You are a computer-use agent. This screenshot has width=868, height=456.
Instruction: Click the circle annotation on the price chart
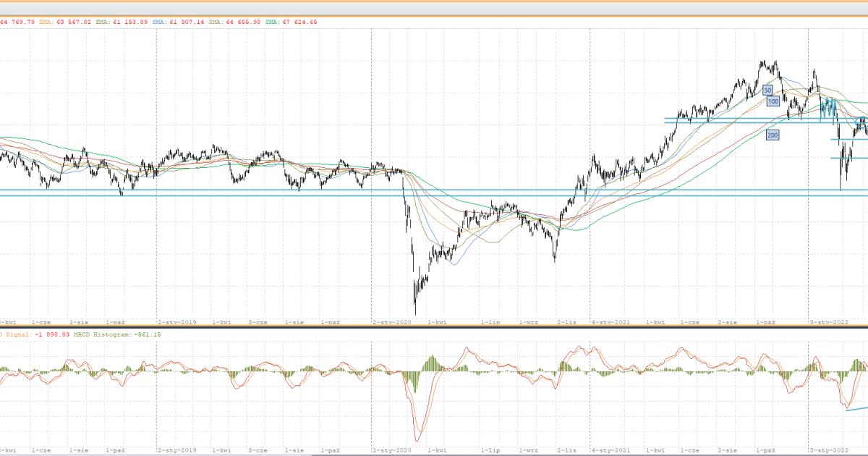(x=861, y=120)
